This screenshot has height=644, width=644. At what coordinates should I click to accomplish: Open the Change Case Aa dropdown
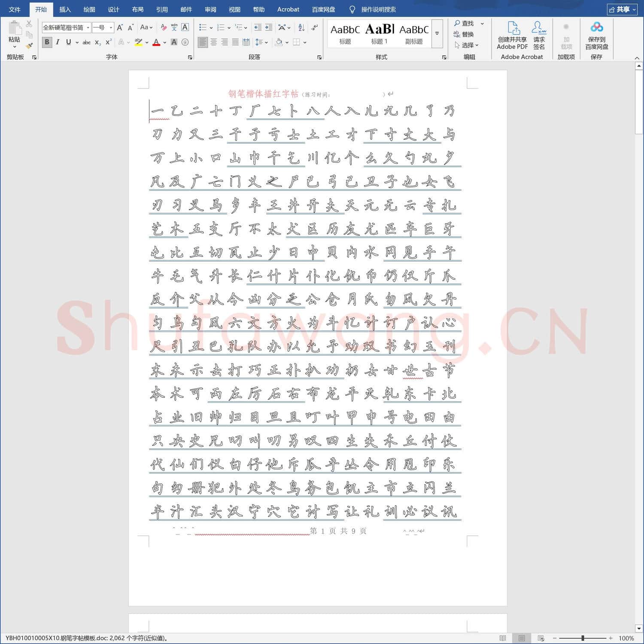pos(146,27)
